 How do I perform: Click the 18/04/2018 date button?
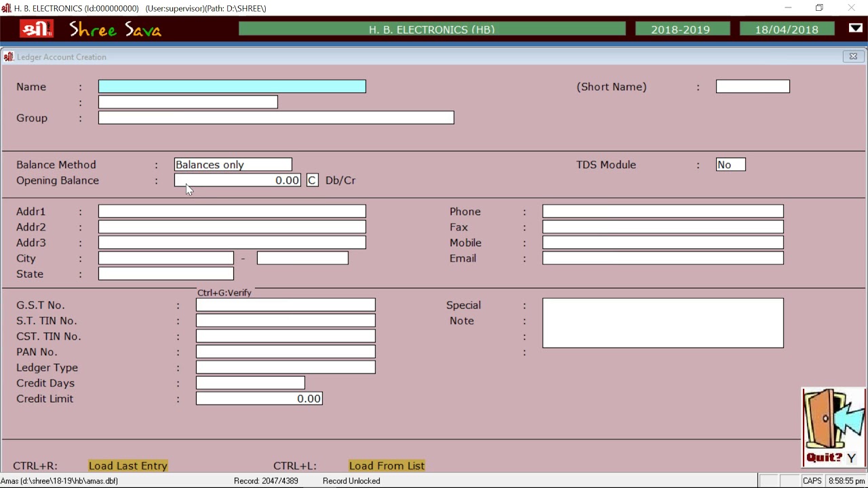click(x=787, y=29)
